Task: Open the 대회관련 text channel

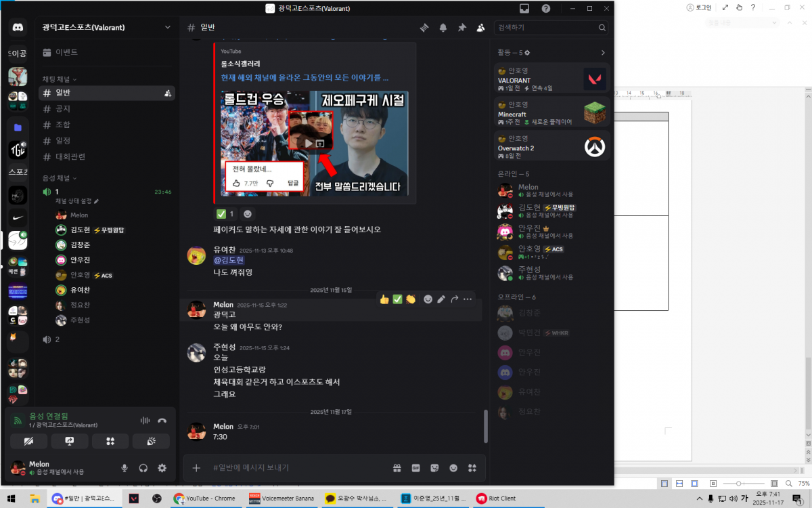Action: click(x=70, y=156)
